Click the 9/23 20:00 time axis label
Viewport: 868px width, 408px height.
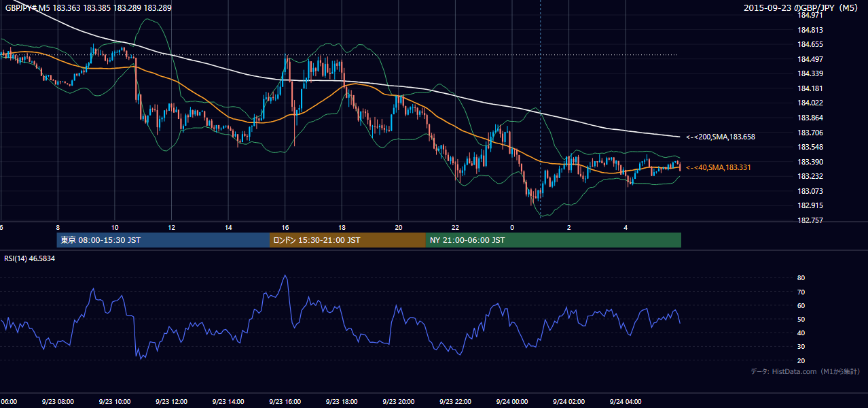pos(398,402)
